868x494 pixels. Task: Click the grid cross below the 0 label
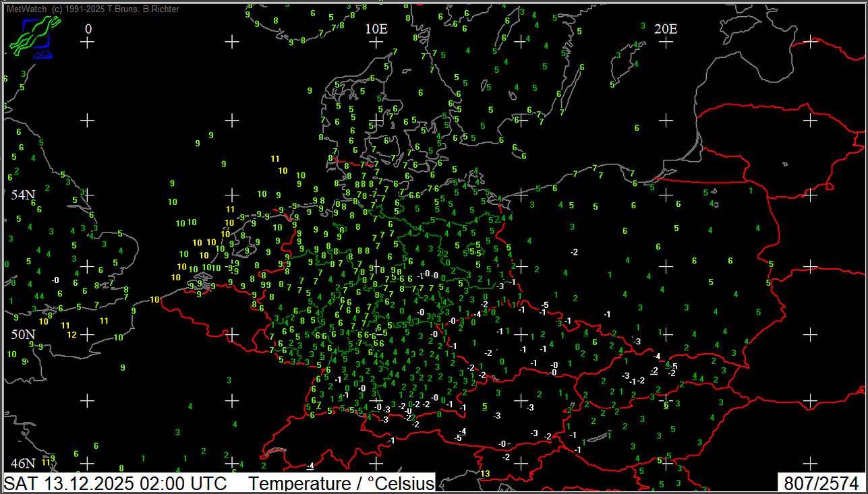(x=87, y=42)
